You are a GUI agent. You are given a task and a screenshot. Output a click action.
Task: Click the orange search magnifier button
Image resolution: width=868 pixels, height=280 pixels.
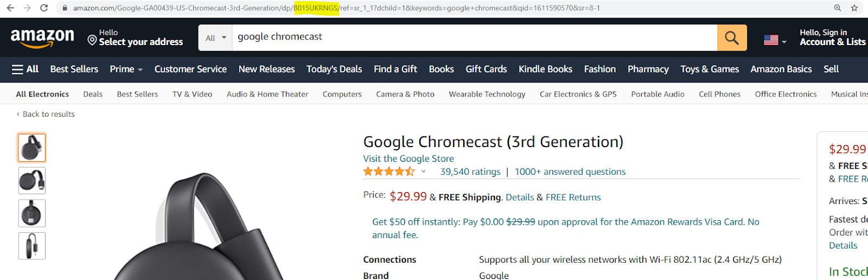731,38
